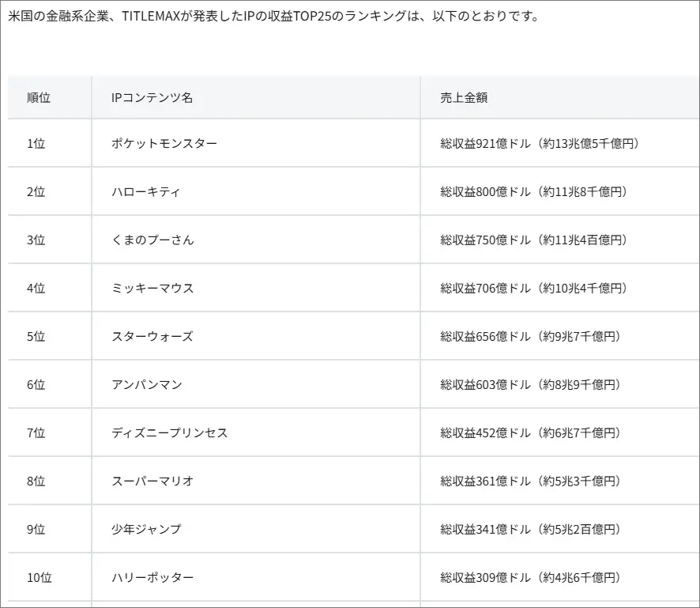Click on ディズニープリンセス cell
This screenshot has width=700, height=608.
tap(170, 432)
